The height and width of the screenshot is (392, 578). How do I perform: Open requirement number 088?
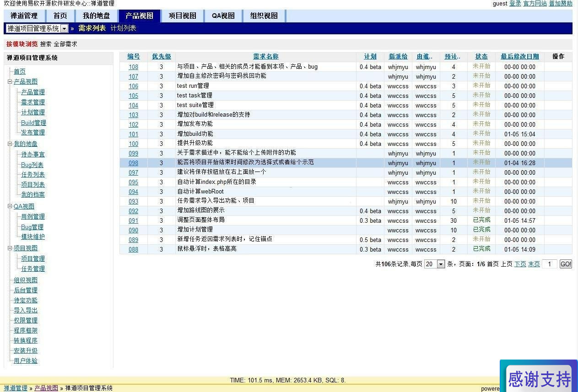(x=133, y=250)
